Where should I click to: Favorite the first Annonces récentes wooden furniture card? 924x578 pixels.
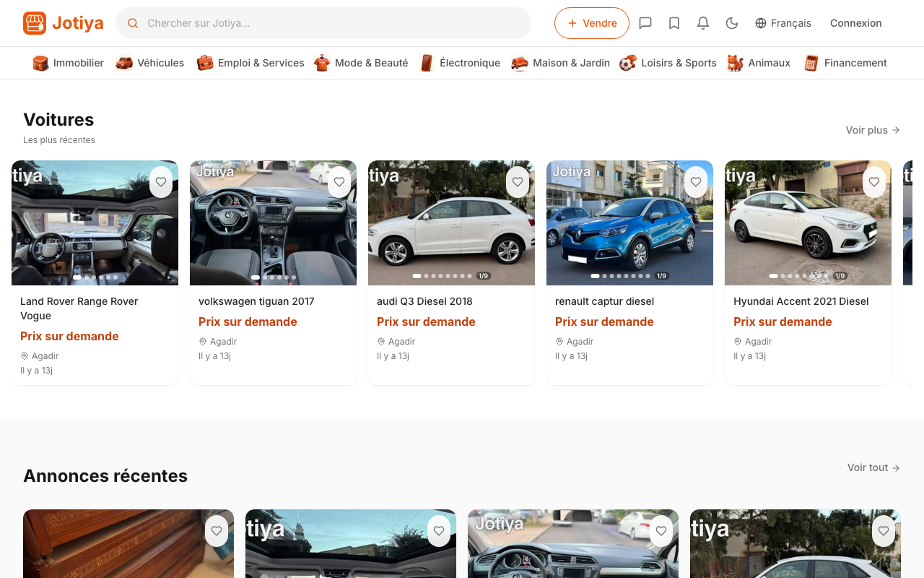(x=217, y=531)
